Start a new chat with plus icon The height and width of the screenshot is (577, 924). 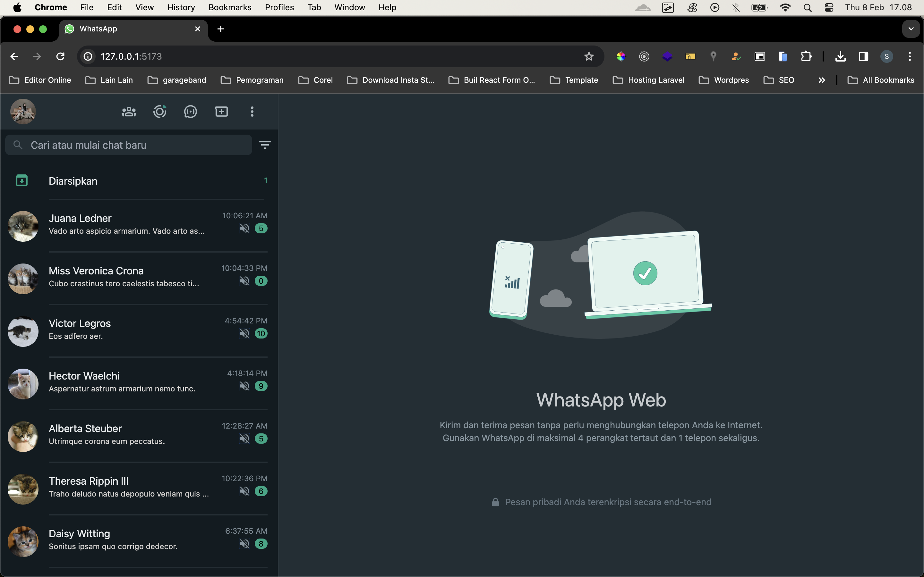pyautogui.click(x=221, y=112)
